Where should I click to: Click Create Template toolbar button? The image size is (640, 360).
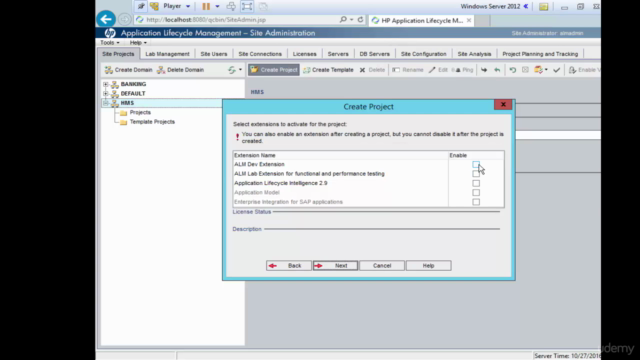click(x=329, y=70)
